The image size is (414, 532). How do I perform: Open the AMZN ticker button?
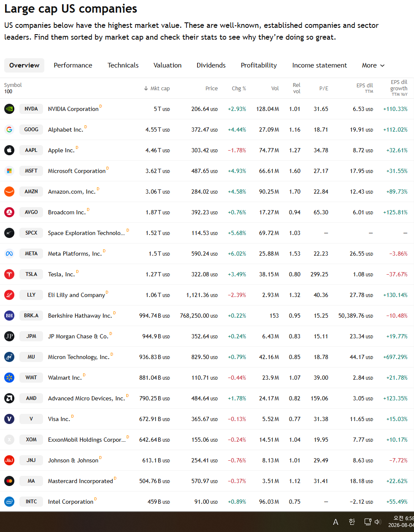(31, 192)
